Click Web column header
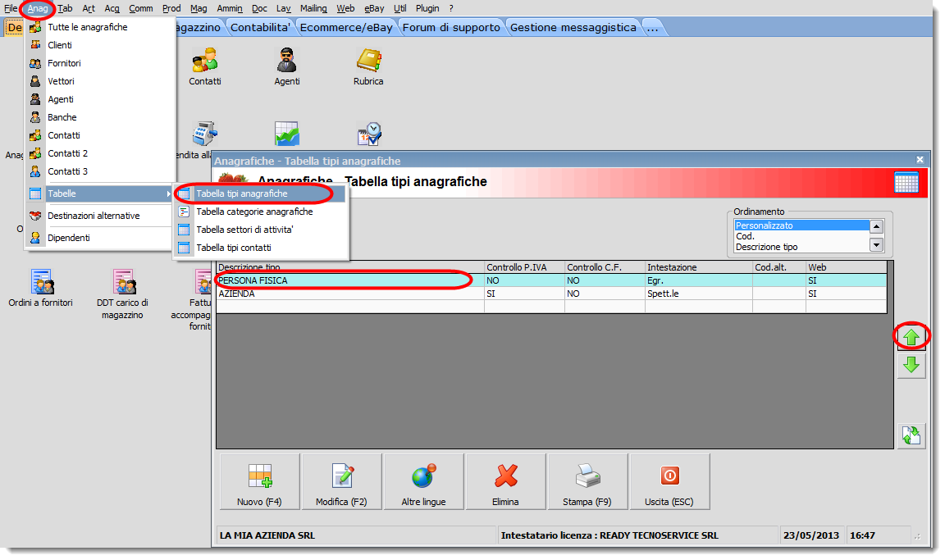This screenshot has width=945, height=560. [847, 267]
